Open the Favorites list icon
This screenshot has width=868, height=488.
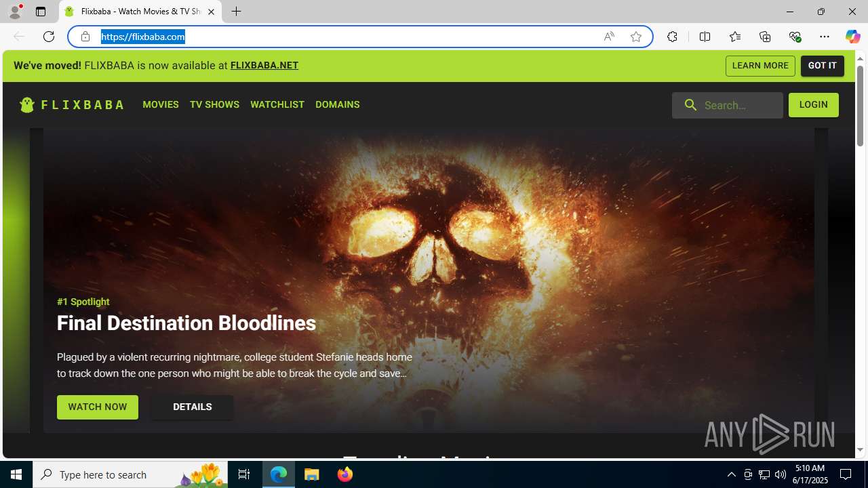(735, 37)
